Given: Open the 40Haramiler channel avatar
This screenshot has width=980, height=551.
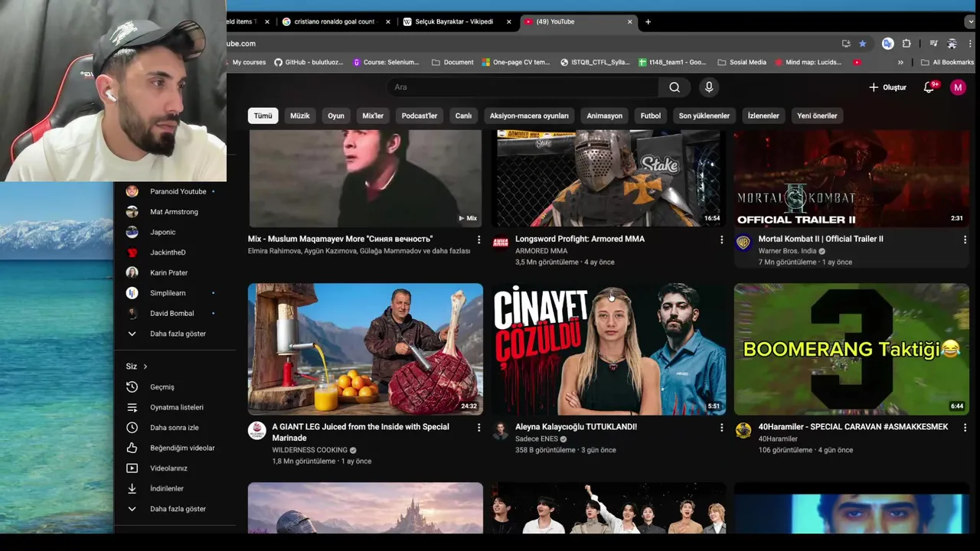Looking at the screenshot, I should coord(743,430).
